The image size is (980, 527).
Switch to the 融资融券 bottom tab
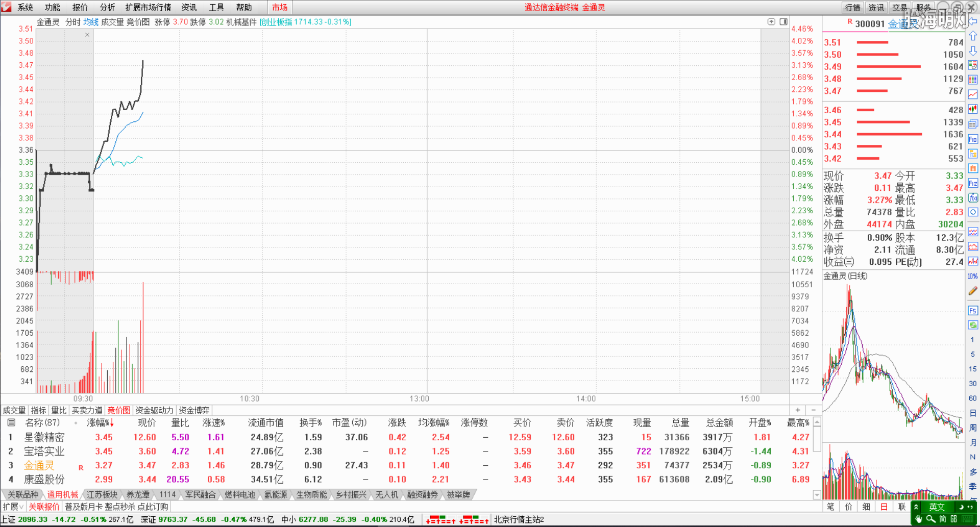423,494
